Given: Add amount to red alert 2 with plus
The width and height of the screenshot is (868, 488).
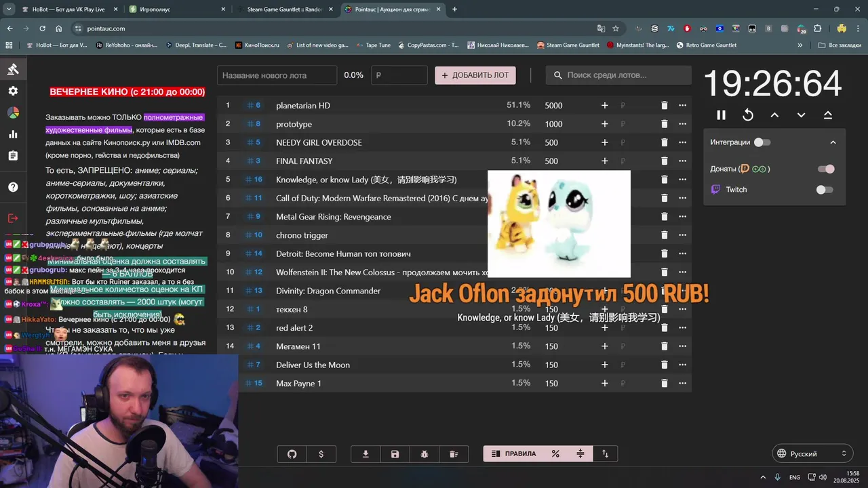Looking at the screenshot, I should (605, 328).
